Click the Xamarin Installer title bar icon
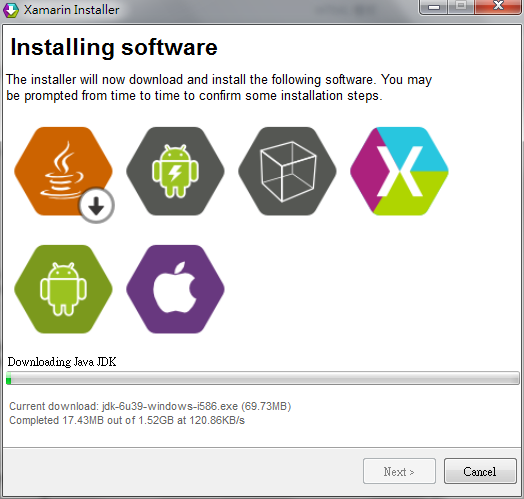Viewport: 524px width, 499px height. [11, 10]
